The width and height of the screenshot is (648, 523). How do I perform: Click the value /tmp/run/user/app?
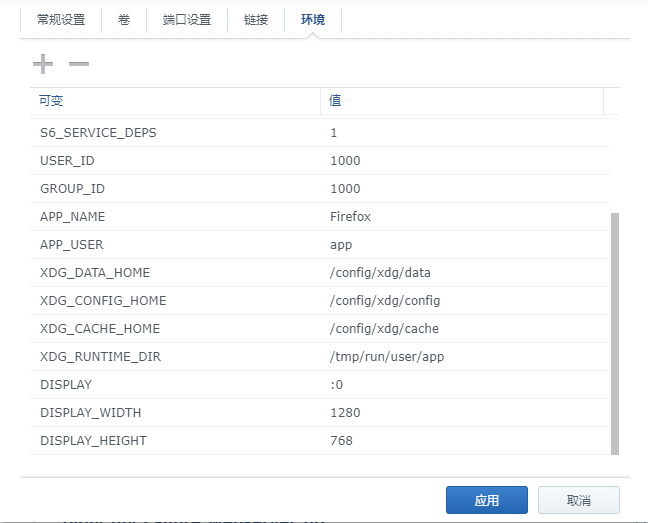point(387,357)
